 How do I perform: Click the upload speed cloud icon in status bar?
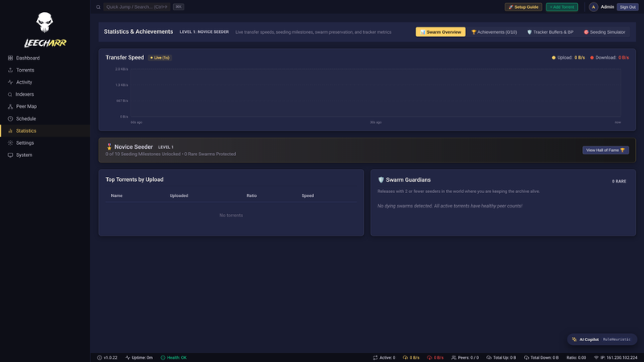[406, 358]
